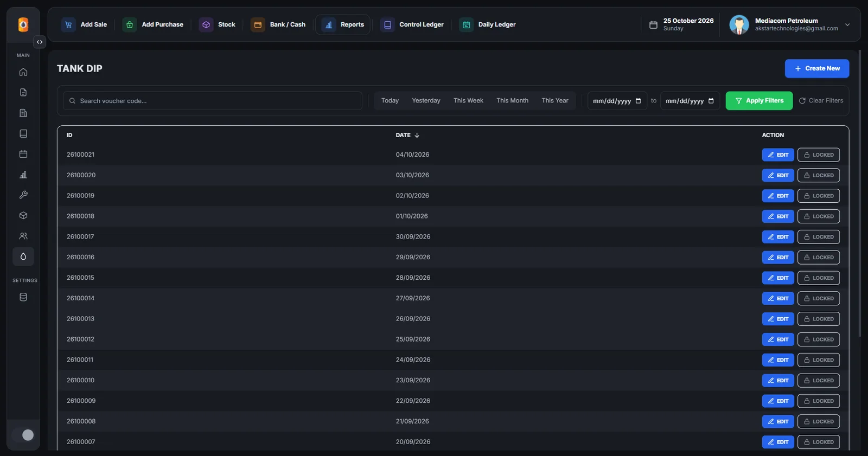
Task: Open the Control Ledger page
Action: point(412,24)
